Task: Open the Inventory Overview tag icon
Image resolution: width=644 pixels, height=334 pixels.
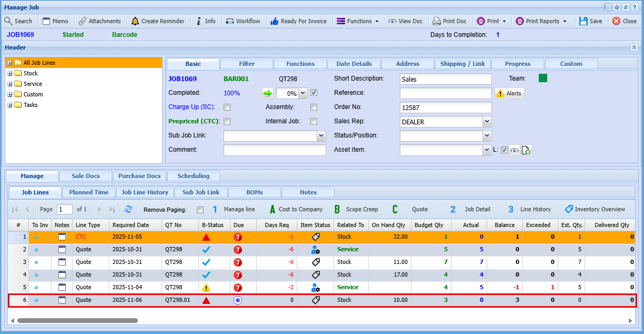Action: click(569, 209)
